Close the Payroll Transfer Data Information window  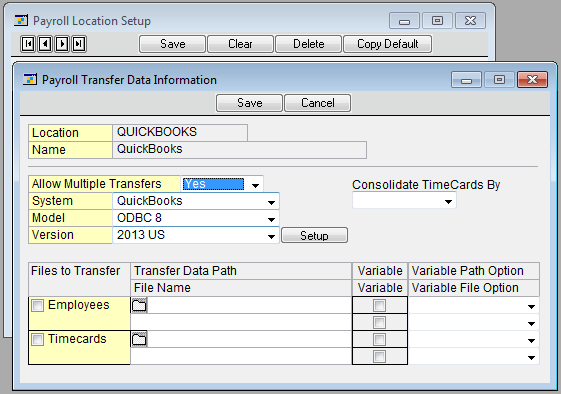point(532,79)
